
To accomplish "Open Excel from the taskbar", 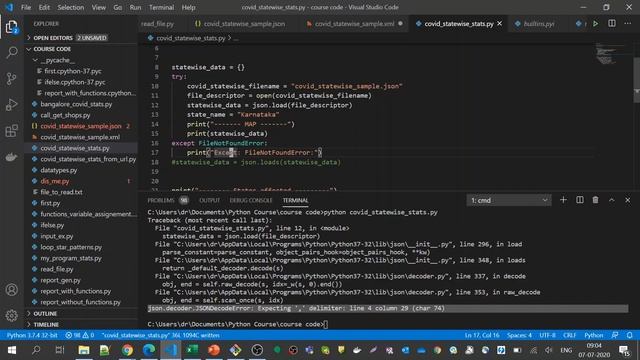I will click(x=192, y=350).
